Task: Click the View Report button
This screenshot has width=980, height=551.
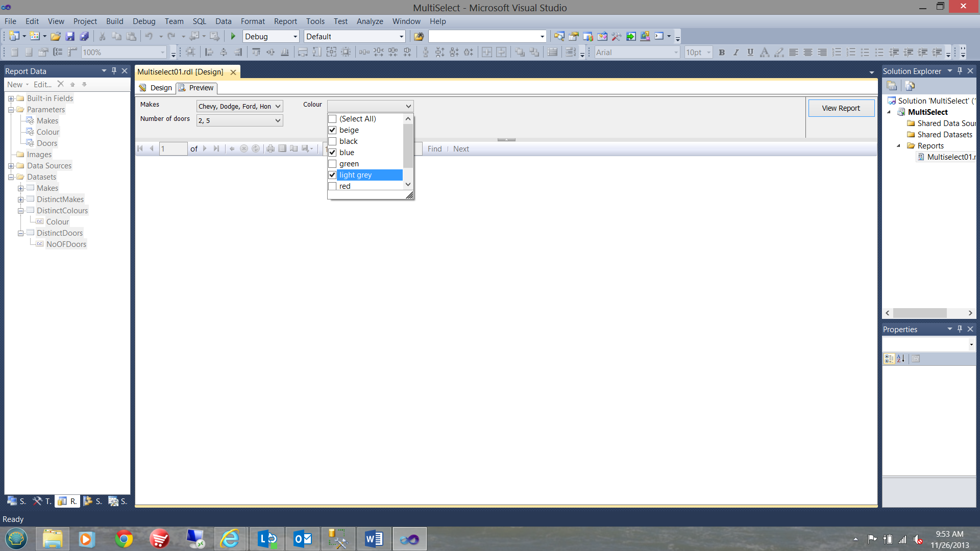Action: click(x=841, y=108)
